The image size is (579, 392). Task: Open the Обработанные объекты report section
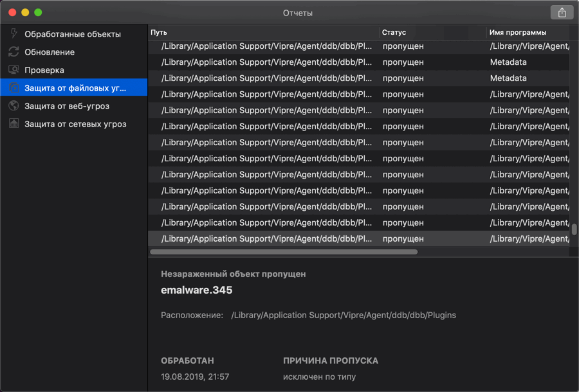coord(72,34)
